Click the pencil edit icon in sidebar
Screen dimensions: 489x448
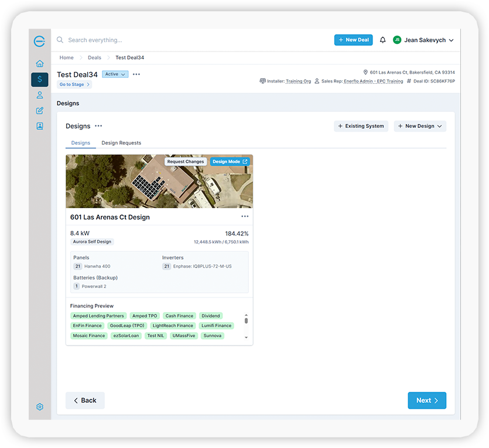click(40, 110)
